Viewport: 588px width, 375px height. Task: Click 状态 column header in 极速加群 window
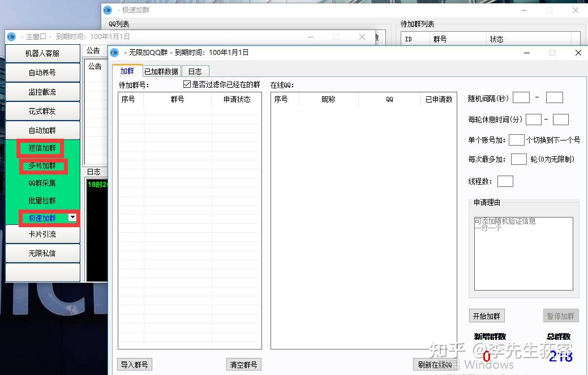point(529,39)
